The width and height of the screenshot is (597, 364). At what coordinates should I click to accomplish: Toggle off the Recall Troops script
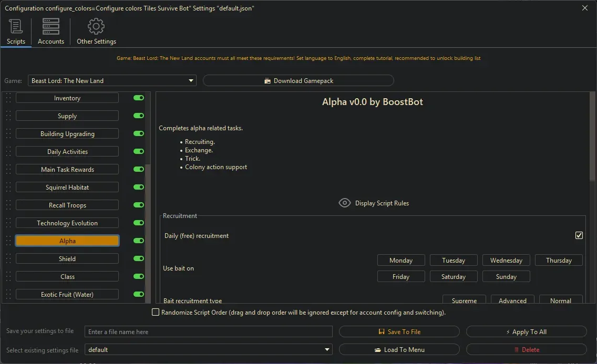pyautogui.click(x=139, y=205)
